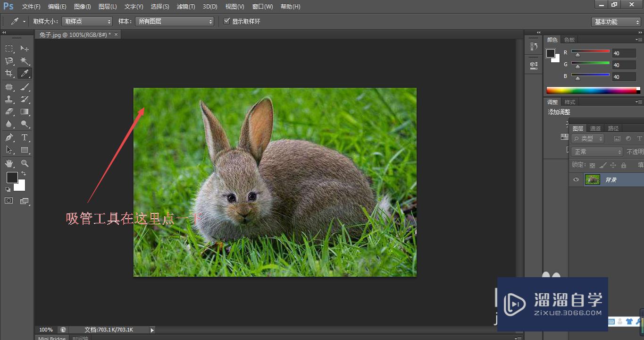Switch to the 路径 tab
This screenshot has width=644, height=340.
613,128
